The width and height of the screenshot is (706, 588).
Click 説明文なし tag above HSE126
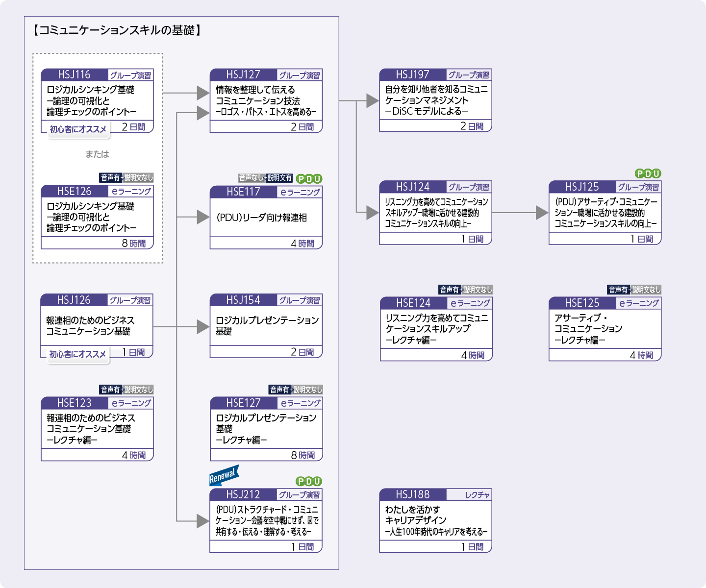click(139, 177)
